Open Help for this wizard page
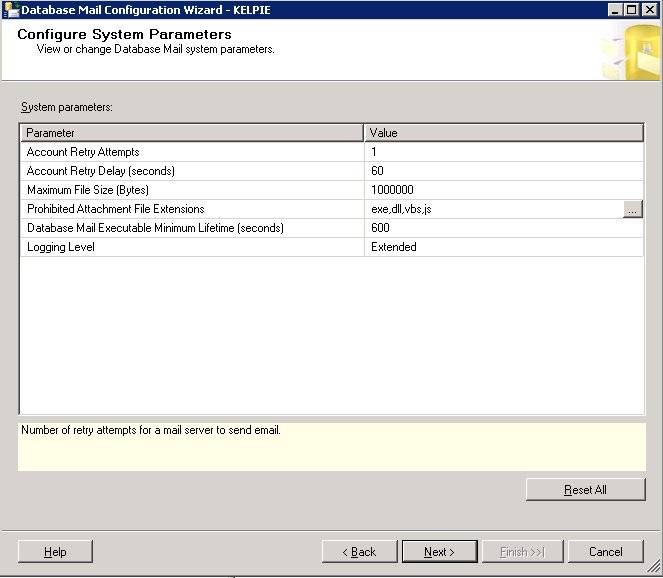 [x=55, y=552]
